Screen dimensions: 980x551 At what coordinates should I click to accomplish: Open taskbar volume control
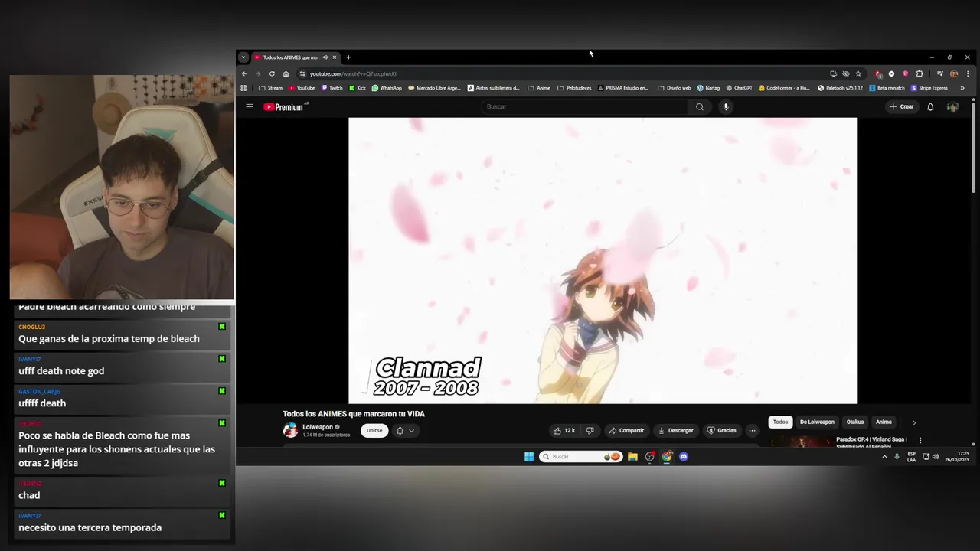tap(936, 457)
